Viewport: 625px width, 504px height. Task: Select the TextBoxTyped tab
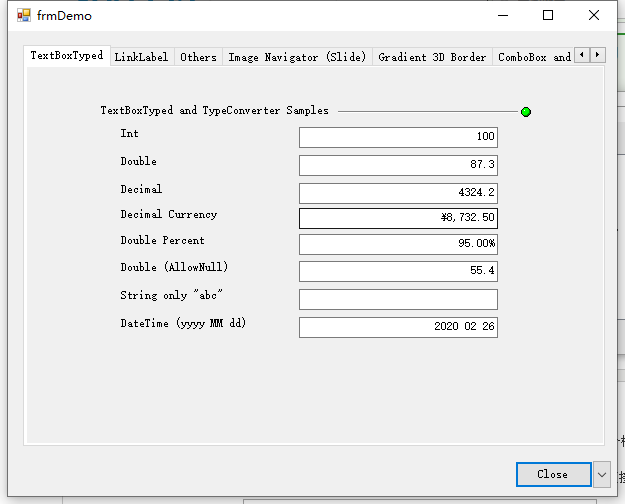[x=66, y=56]
